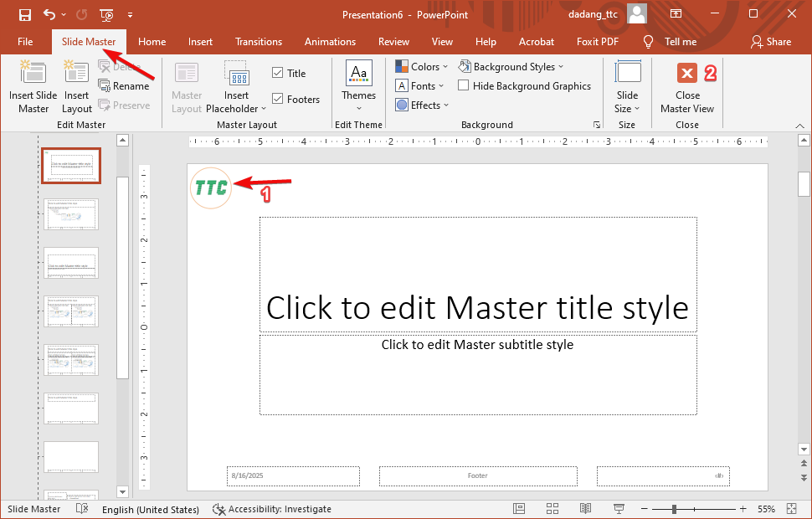Toggle the Footers checkbox
This screenshot has width=812, height=519.
tap(278, 99)
